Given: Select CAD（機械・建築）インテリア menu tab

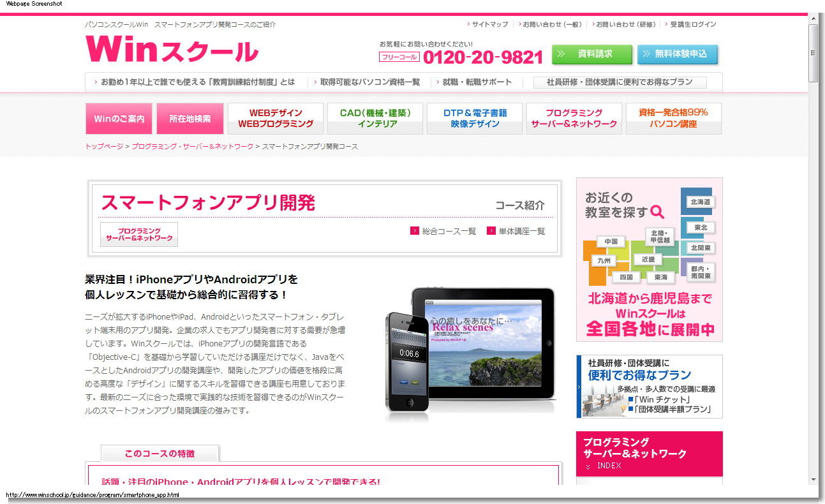Looking at the screenshot, I should click(375, 119).
